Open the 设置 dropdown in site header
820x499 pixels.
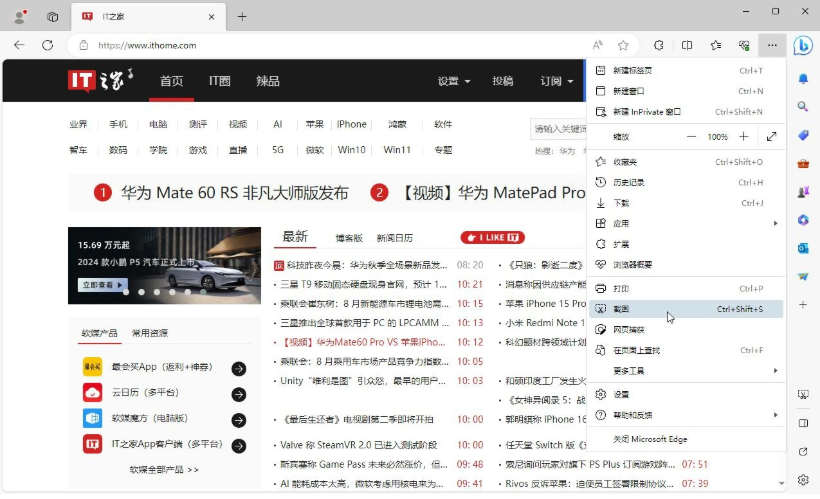point(453,81)
